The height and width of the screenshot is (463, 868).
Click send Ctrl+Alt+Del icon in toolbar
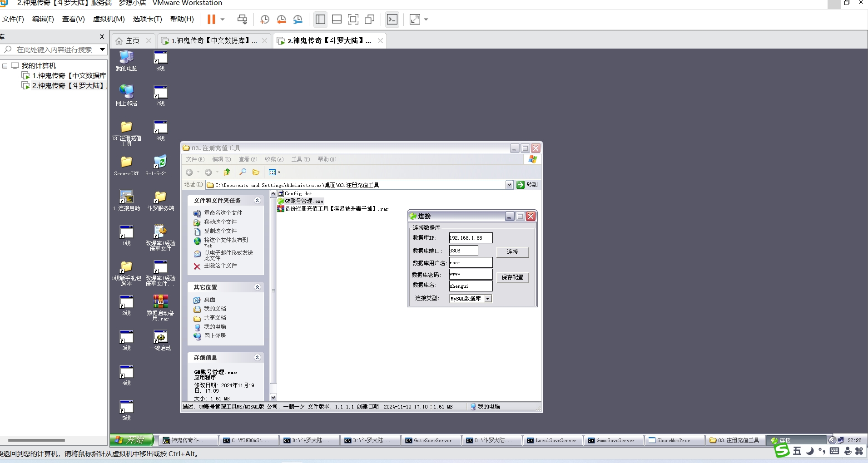(x=243, y=19)
